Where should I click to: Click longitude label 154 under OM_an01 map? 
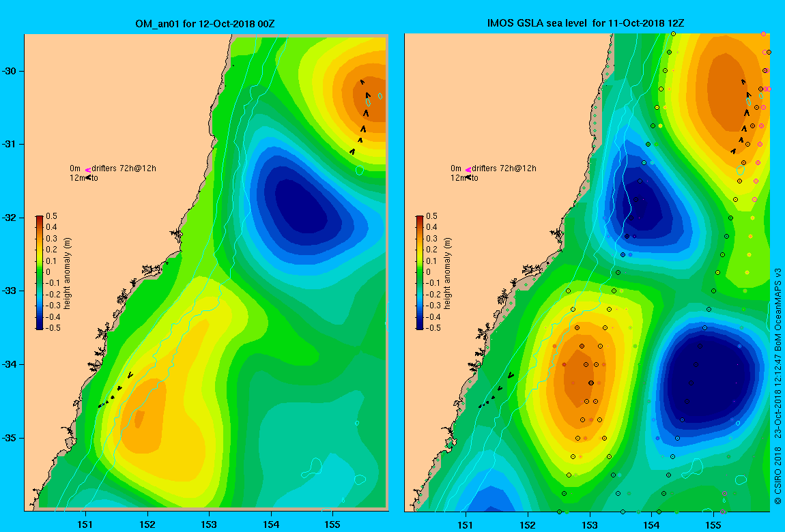coord(271,524)
